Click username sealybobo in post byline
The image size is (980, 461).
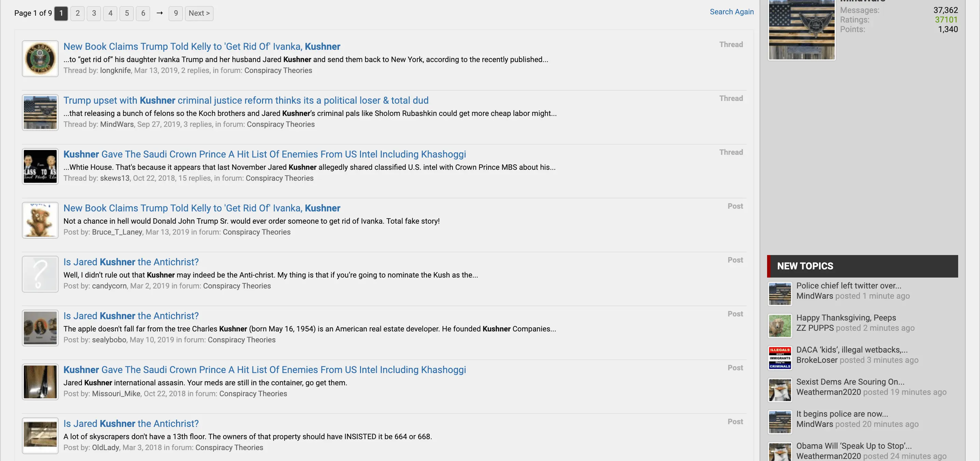click(x=109, y=340)
